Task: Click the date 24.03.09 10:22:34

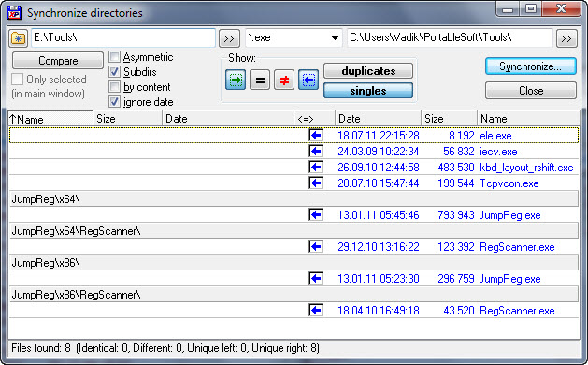Action: click(379, 152)
